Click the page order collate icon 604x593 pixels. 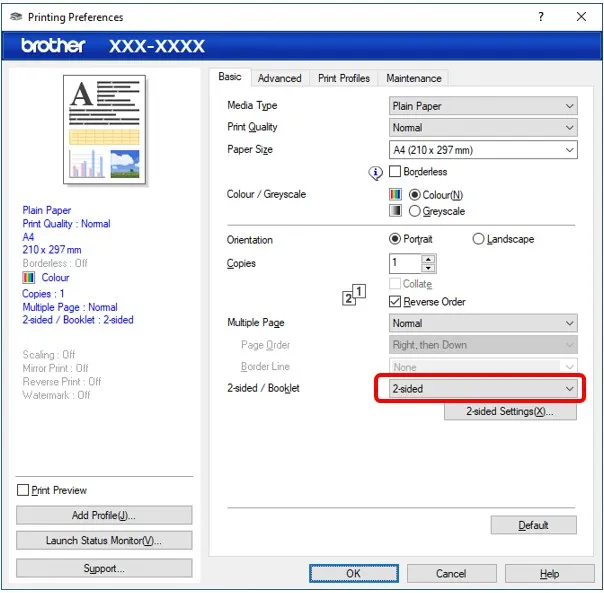354,295
